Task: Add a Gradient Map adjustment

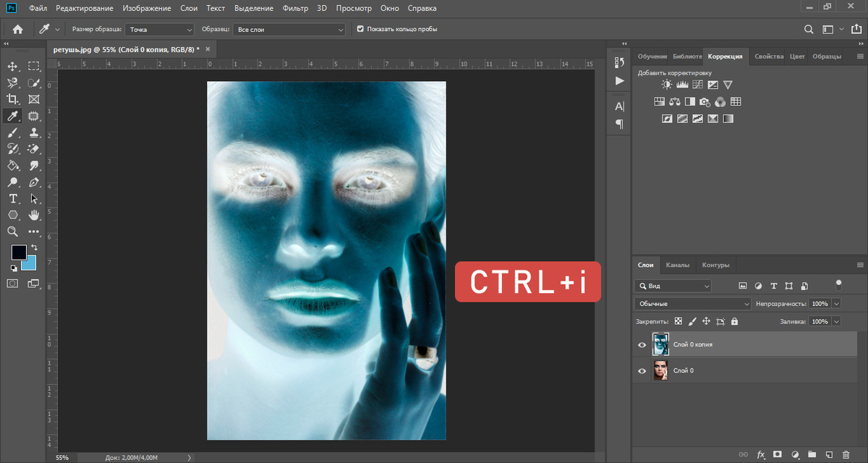Action: [728, 119]
